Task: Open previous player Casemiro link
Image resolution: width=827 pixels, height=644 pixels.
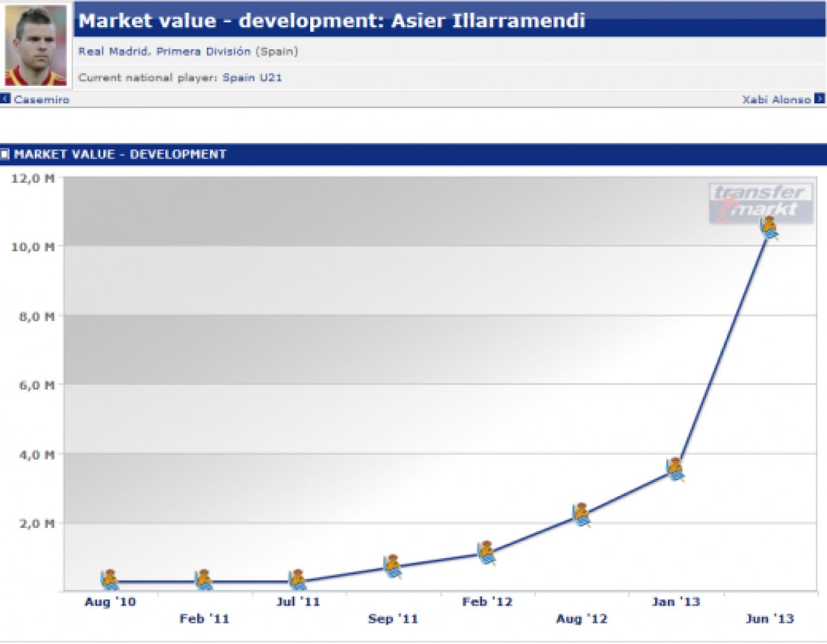Action: (41, 99)
